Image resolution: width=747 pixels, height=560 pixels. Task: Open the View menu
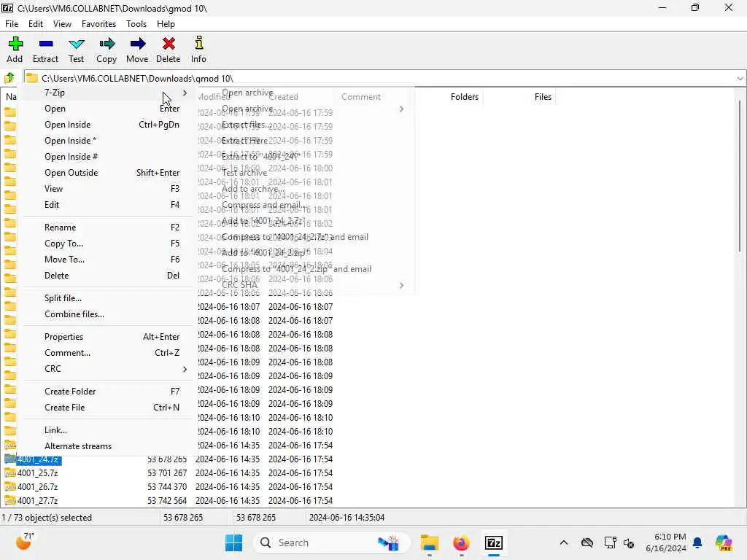pos(63,24)
